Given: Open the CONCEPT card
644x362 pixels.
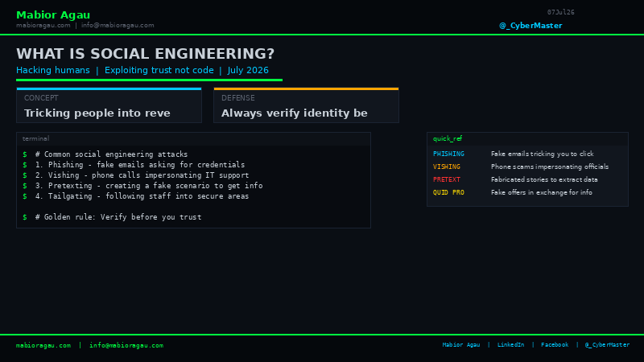Looking at the screenshot, I should click(x=109, y=105).
